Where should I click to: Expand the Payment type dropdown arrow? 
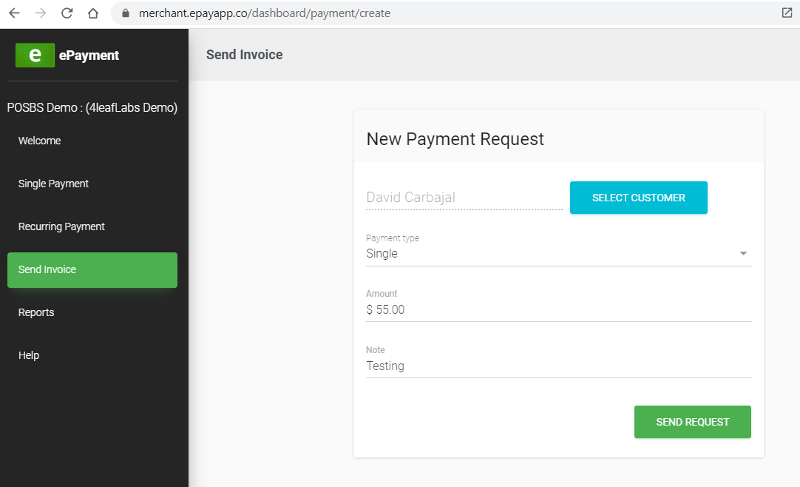coord(743,254)
